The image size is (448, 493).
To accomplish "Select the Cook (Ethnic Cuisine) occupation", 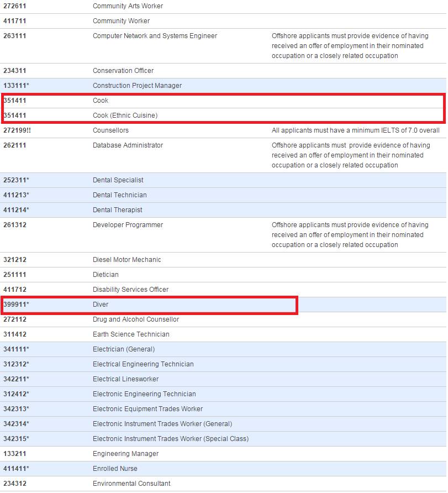I will [125, 116].
